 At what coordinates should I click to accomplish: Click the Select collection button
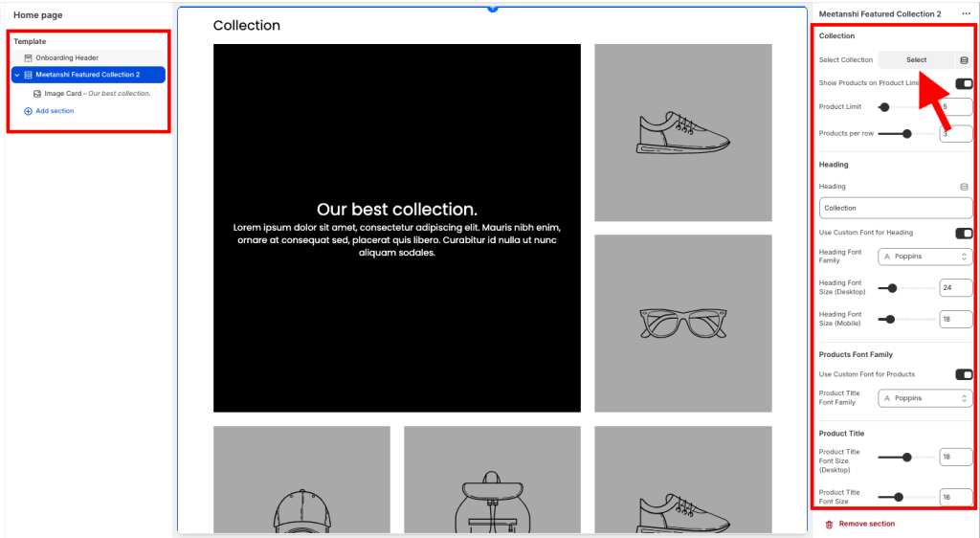(916, 60)
